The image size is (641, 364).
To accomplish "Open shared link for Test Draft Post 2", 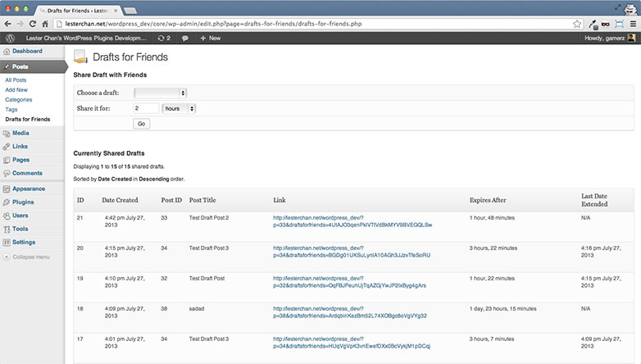I will click(352, 221).
